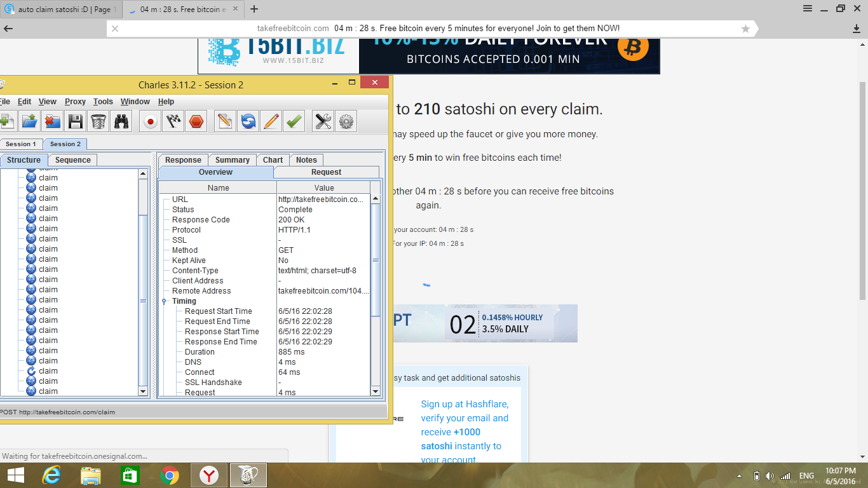The image size is (868, 488).
Task: Open the View menu in Charles
Action: point(48,102)
